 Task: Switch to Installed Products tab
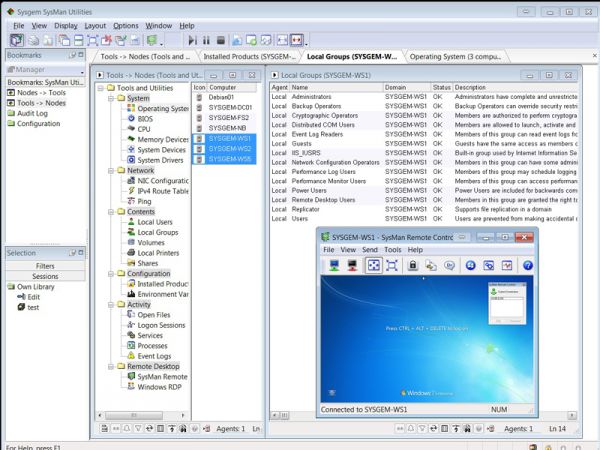pyautogui.click(x=249, y=57)
